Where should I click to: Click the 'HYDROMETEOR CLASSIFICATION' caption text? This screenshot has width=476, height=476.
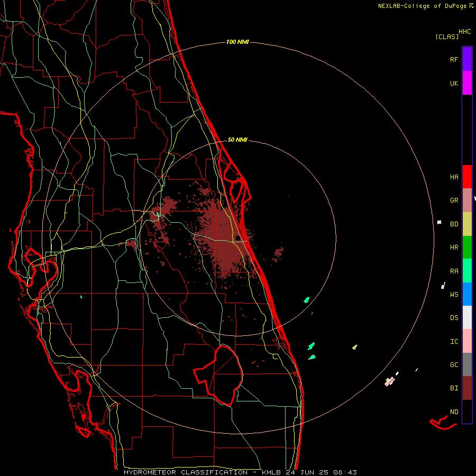(x=186, y=472)
